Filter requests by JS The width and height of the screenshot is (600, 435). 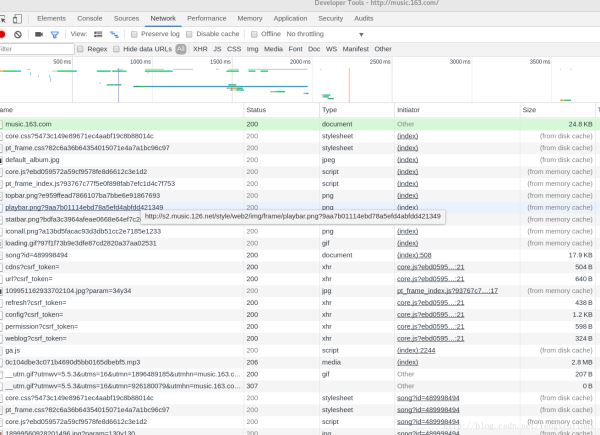(x=217, y=49)
